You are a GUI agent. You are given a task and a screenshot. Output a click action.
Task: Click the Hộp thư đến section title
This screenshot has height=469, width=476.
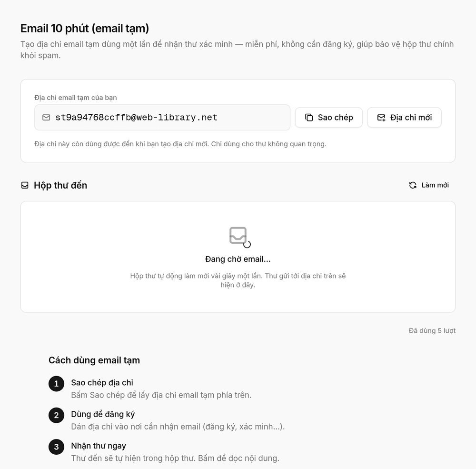click(60, 185)
